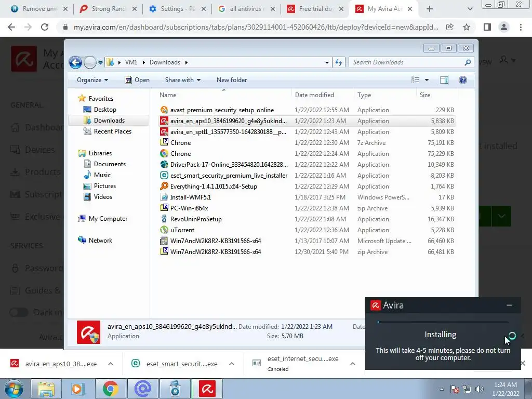Select Win7AndW2K8R2 zip Archive file icon
The width and height of the screenshot is (532, 399).
click(164, 252)
